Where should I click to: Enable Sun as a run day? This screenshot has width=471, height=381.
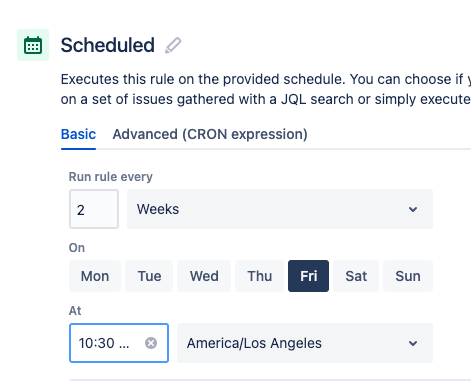(408, 276)
